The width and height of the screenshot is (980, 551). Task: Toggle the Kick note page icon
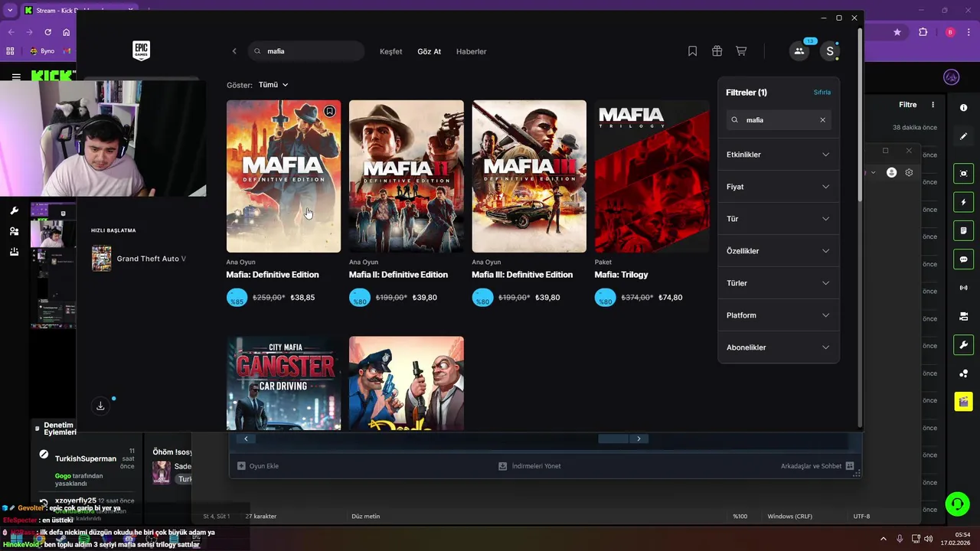pos(963,230)
